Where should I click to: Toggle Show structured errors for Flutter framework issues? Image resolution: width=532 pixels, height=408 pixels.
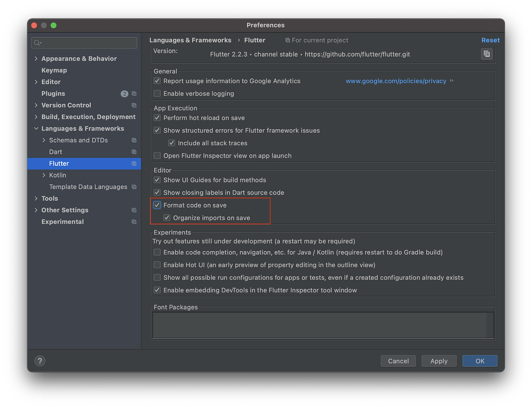pos(157,130)
